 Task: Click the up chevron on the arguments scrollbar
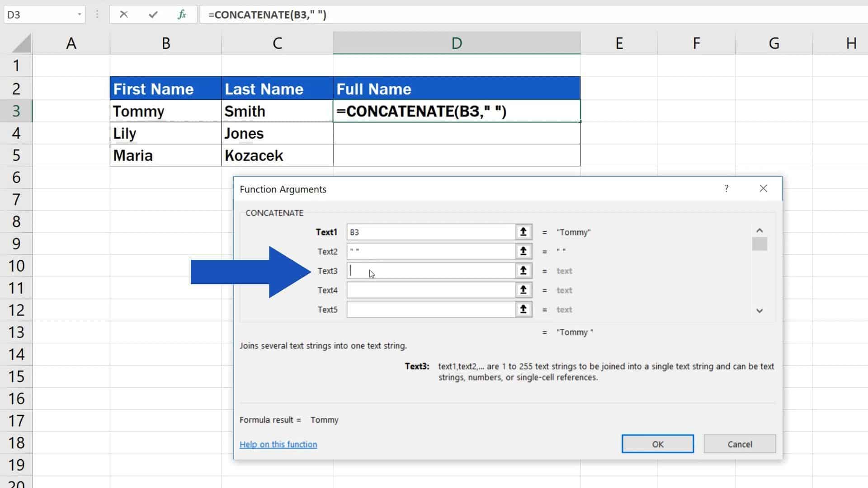tap(759, 230)
